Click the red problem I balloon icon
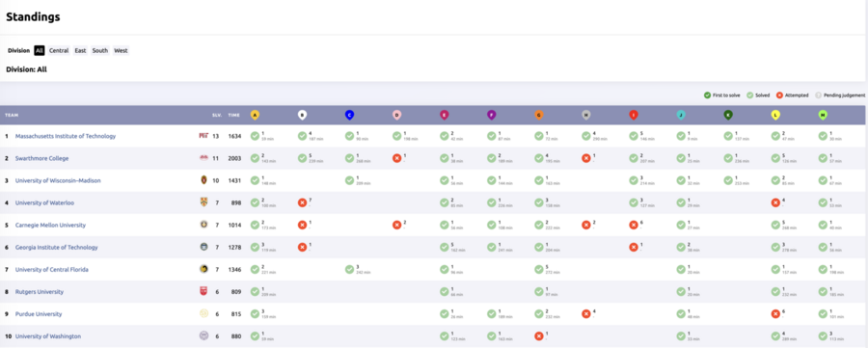Image resolution: width=868 pixels, height=348 pixels. [634, 115]
